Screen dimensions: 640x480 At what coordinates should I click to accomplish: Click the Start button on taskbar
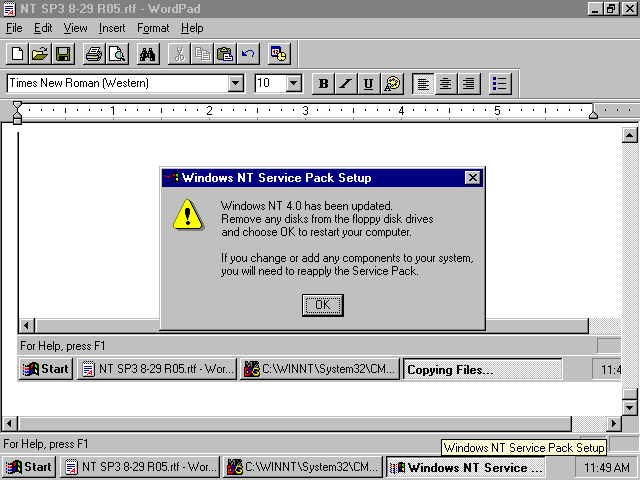coord(28,467)
